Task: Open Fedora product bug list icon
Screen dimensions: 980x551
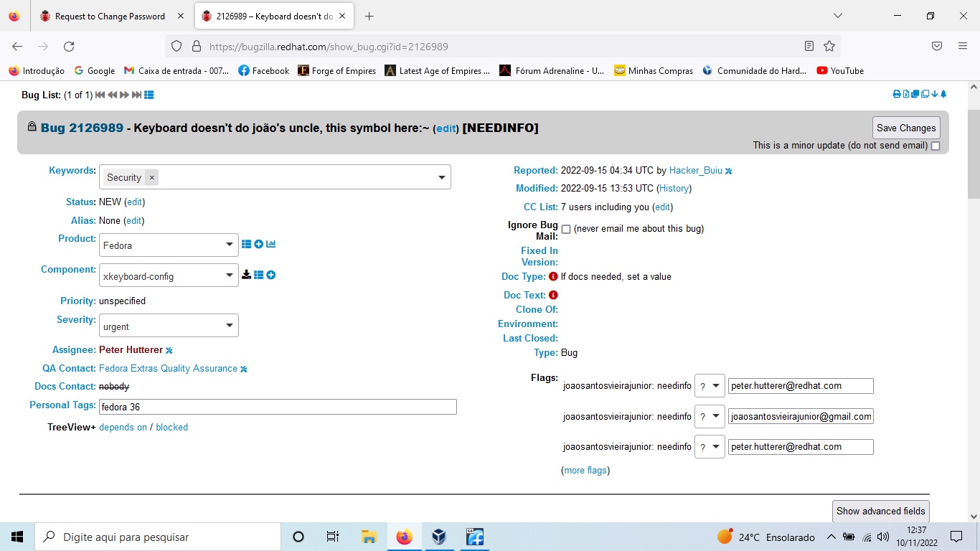Action: [246, 244]
